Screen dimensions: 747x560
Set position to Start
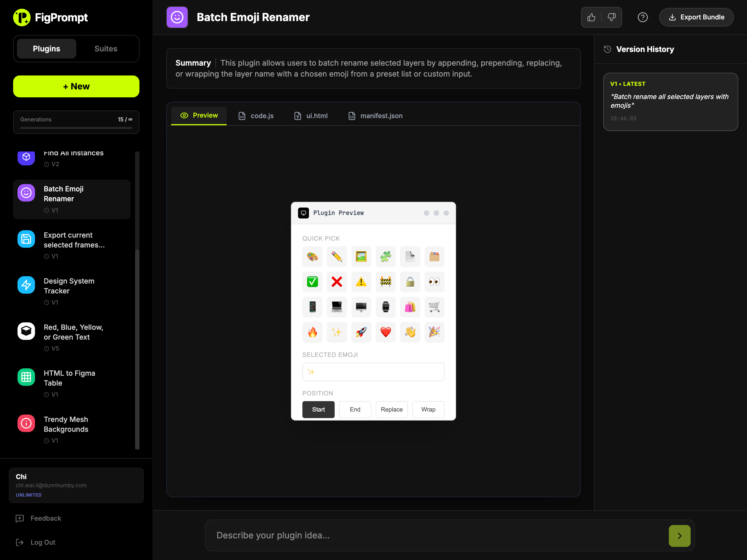click(x=318, y=409)
